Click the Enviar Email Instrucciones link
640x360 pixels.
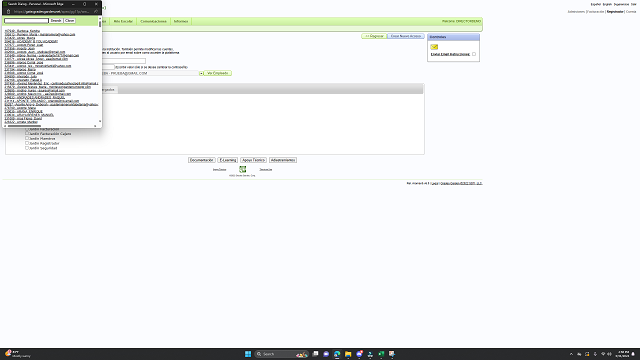pyautogui.click(x=450, y=54)
